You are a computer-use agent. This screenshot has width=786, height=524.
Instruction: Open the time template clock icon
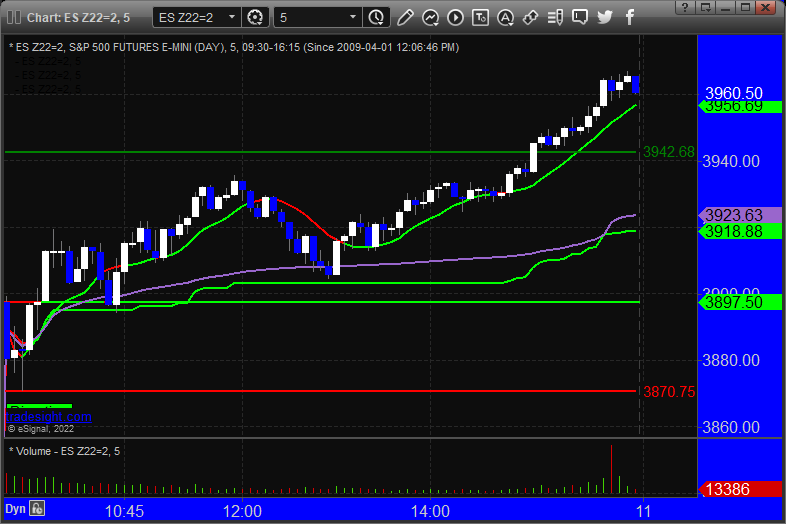(x=376, y=18)
